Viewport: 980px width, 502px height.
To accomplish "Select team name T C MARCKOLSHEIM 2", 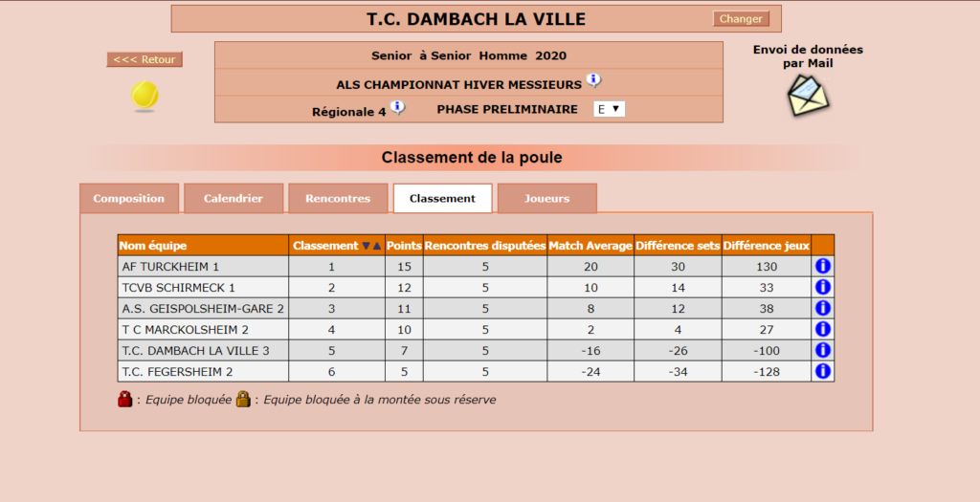I will pyautogui.click(x=185, y=330).
